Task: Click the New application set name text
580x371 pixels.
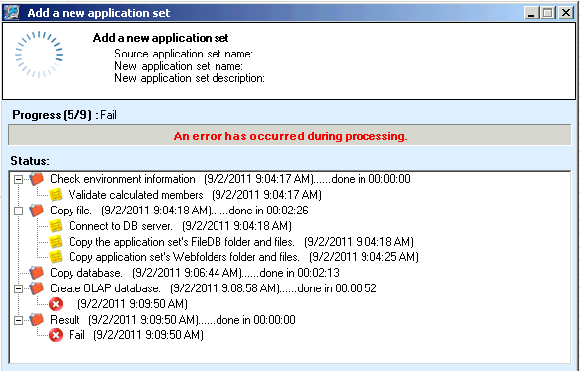Action: (x=178, y=66)
